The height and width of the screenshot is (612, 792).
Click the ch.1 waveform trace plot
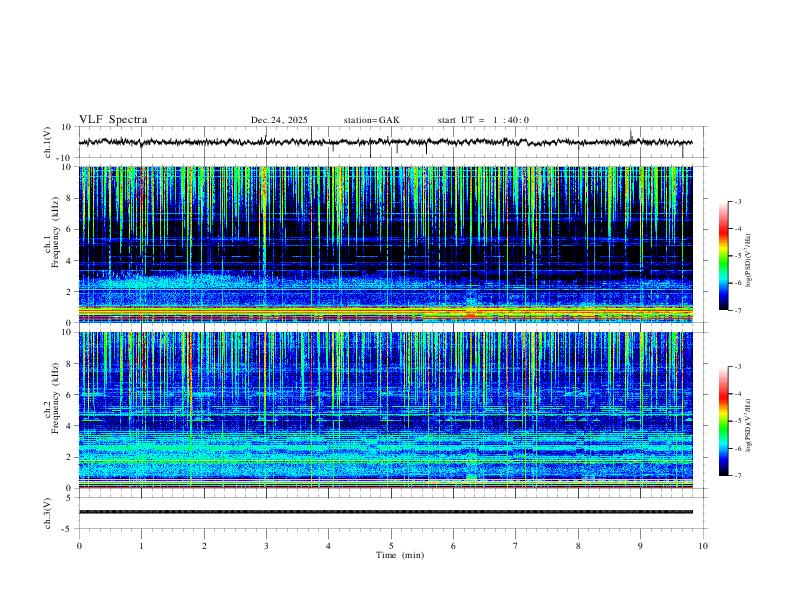[385, 142]
